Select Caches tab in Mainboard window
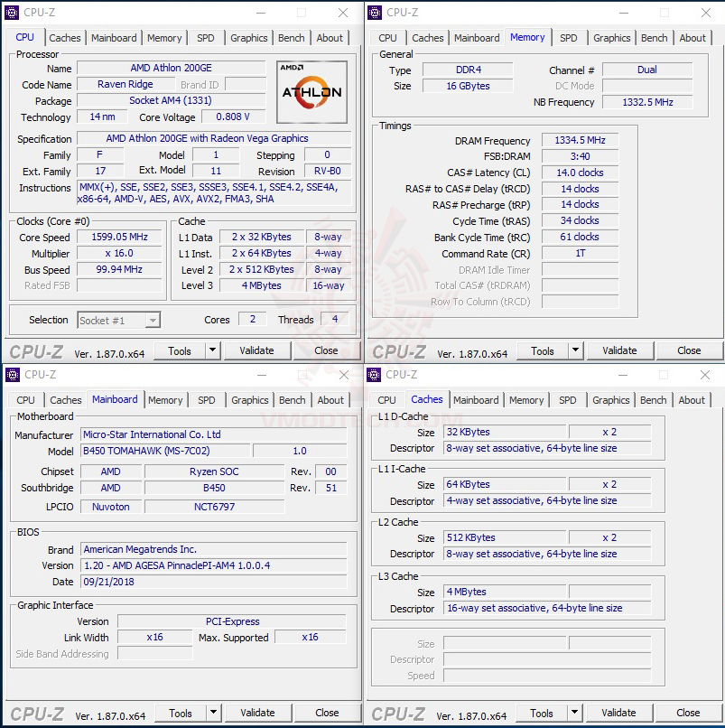Screen dimensions: 725x728 65,400
